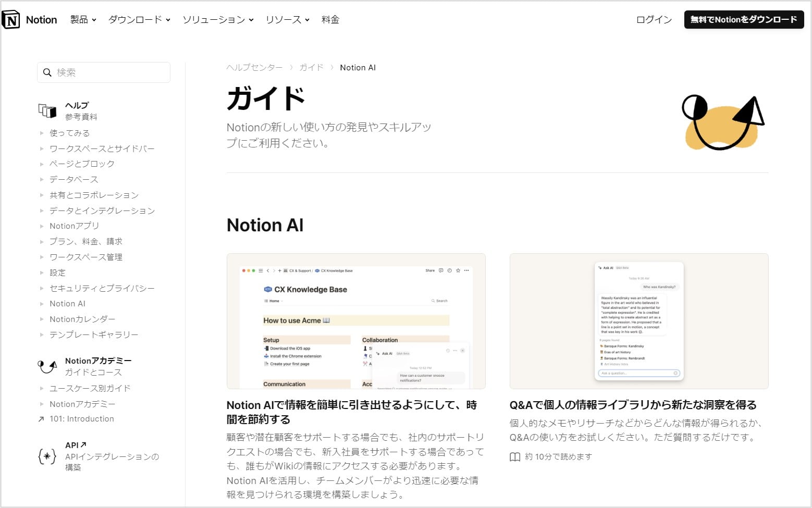
Task: Expand the データベース section
Action: [42, 179]
